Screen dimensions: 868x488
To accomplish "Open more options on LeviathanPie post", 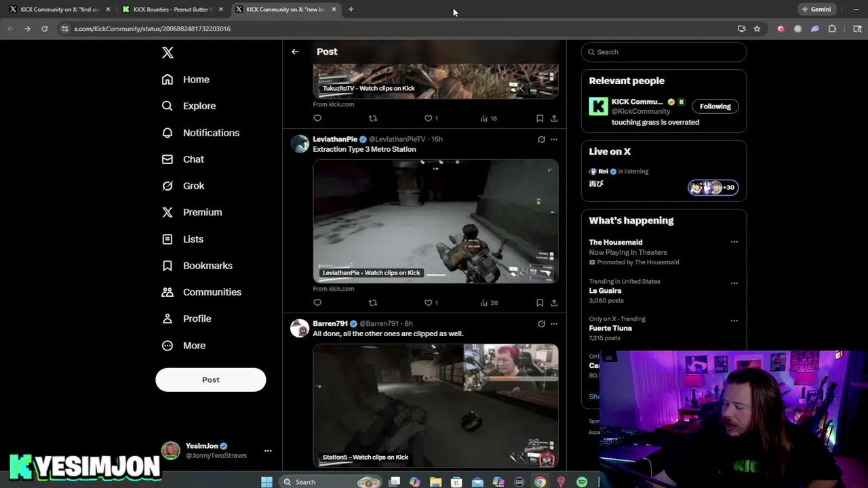I will point(554,140).
